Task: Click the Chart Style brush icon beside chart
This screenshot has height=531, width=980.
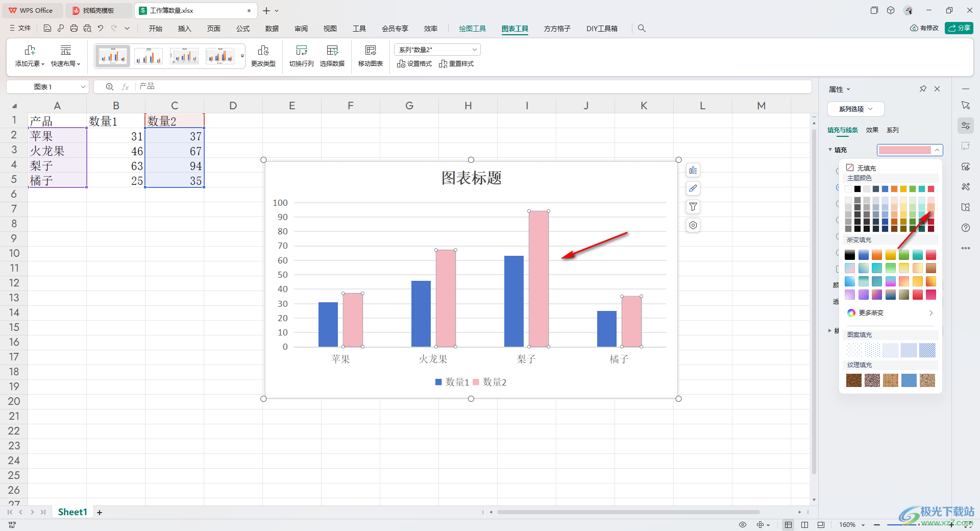Action: point(693,188)
